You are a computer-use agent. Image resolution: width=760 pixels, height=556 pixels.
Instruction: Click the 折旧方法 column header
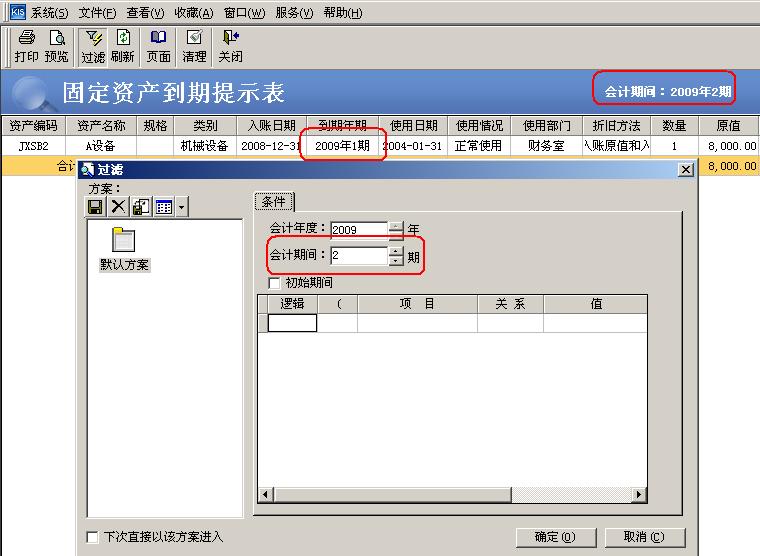[x=617, y=126]
